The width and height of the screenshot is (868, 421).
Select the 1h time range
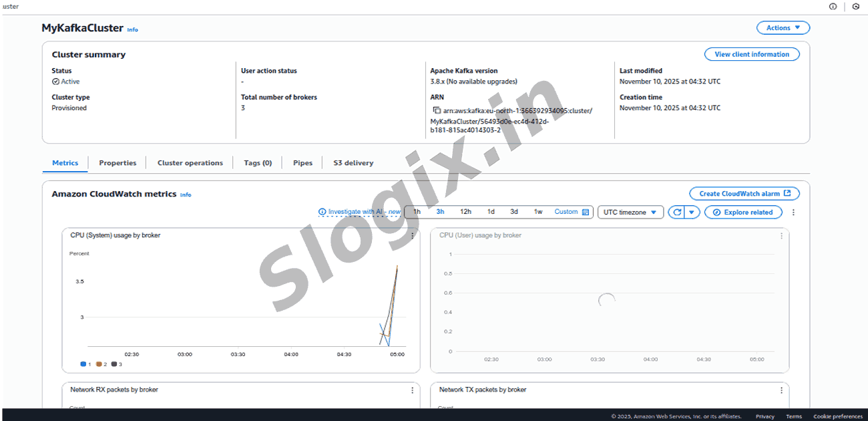tap(417, 212)
